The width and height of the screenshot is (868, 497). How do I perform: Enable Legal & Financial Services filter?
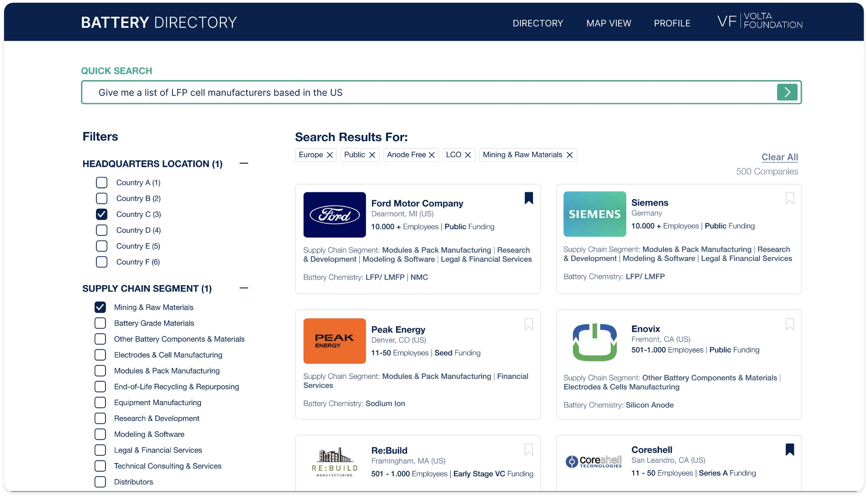[100, 450]
